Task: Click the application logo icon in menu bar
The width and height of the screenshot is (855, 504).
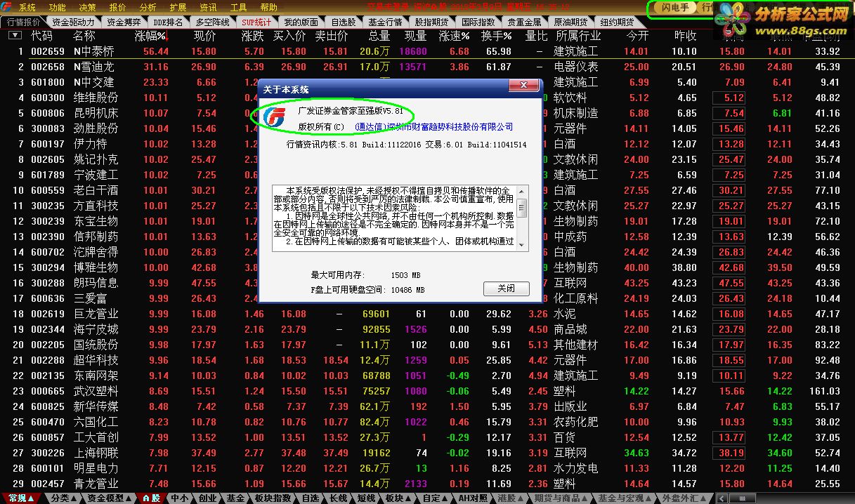Action: coord(8,8)
